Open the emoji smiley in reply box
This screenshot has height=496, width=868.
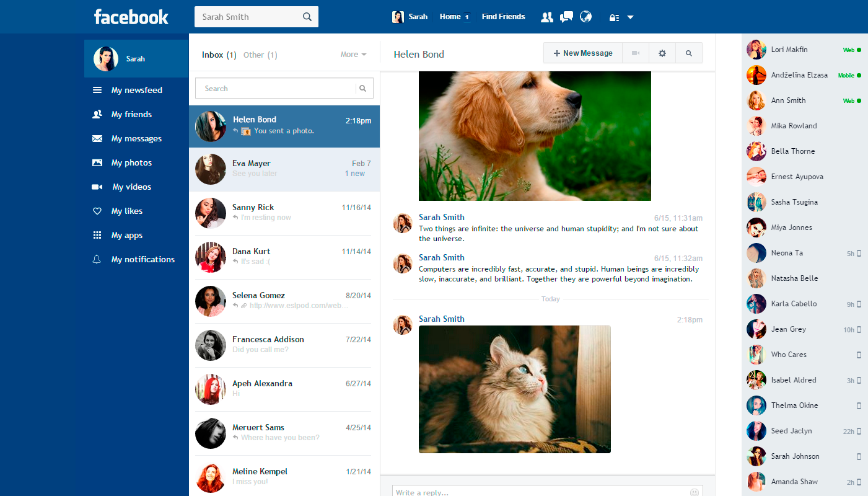[x=695, y=492]
